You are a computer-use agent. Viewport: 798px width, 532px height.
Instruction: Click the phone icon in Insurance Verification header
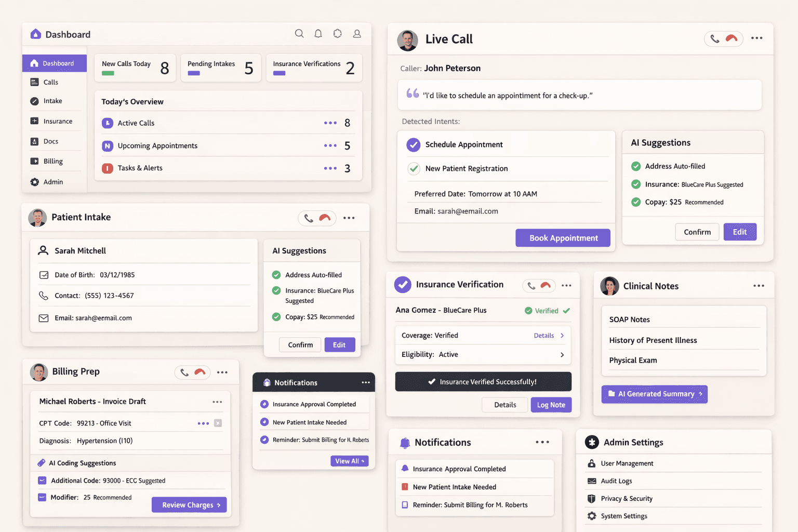pos(531,286)
